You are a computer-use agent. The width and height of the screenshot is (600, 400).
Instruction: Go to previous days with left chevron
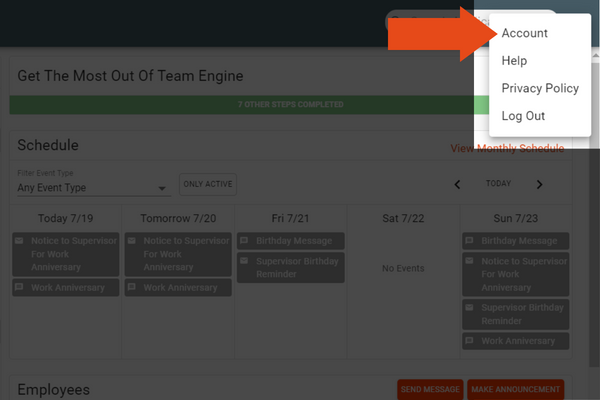(x=457, y=184)
